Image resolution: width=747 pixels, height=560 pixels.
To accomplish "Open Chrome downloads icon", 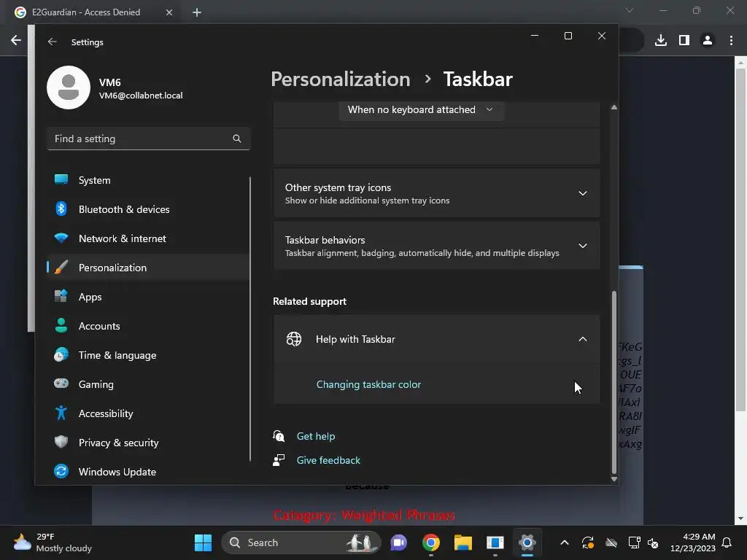I will pyautogui.click(x=661, y=41).
